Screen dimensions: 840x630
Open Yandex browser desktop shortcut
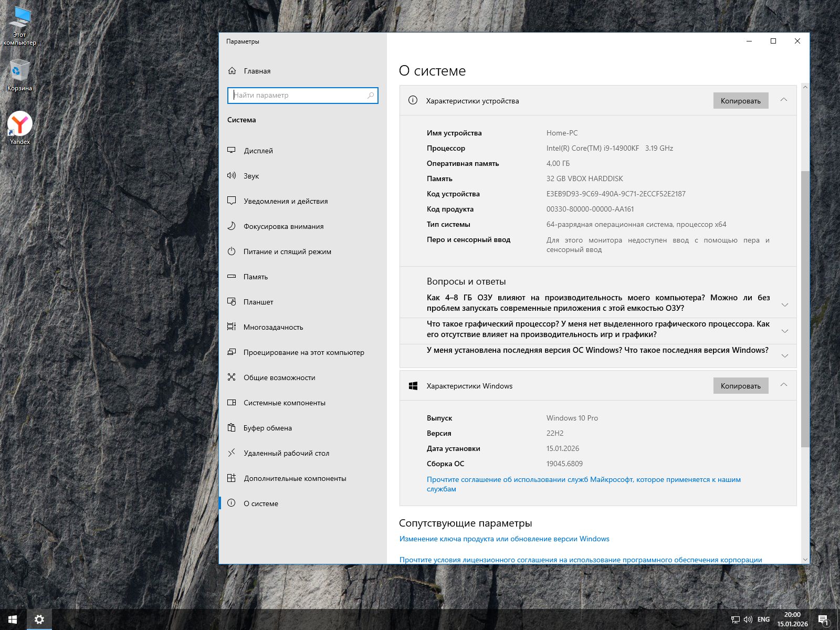20,124
